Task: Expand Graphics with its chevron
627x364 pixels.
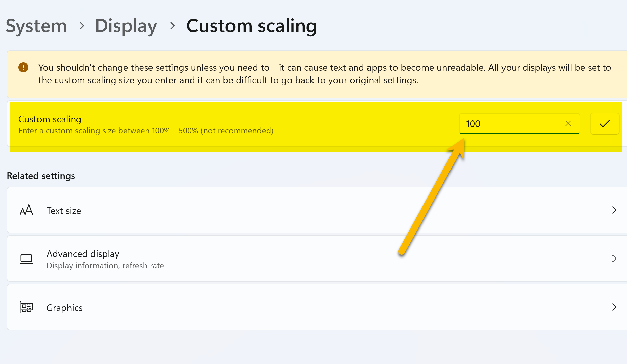Action: (x=614, y=307)
